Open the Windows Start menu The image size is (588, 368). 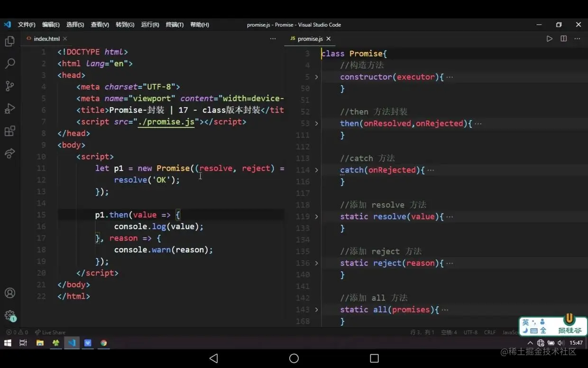(x=8, y=343)
